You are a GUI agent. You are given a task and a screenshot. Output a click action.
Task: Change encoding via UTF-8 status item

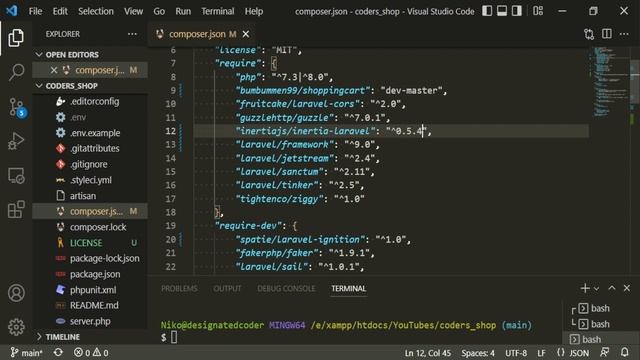pyautogui.click(x=516, y=353)
